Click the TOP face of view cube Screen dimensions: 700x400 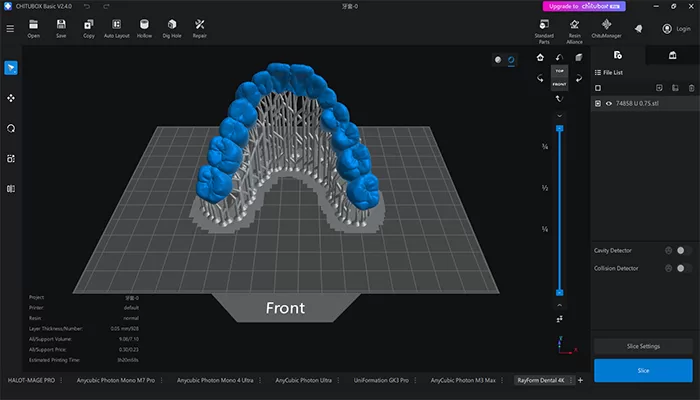point(559,71)
